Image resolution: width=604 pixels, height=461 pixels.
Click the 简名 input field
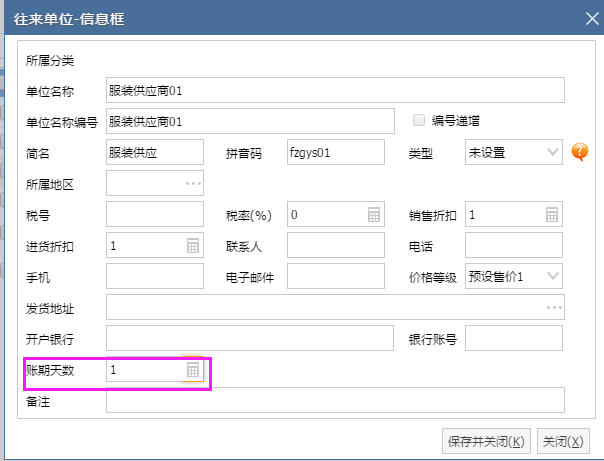(x=155, y=152)
